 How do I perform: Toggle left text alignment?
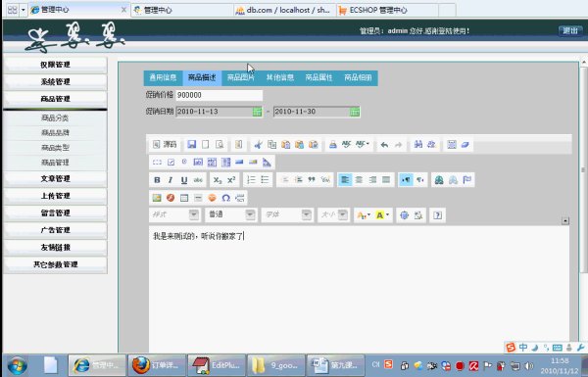(345, 180)
